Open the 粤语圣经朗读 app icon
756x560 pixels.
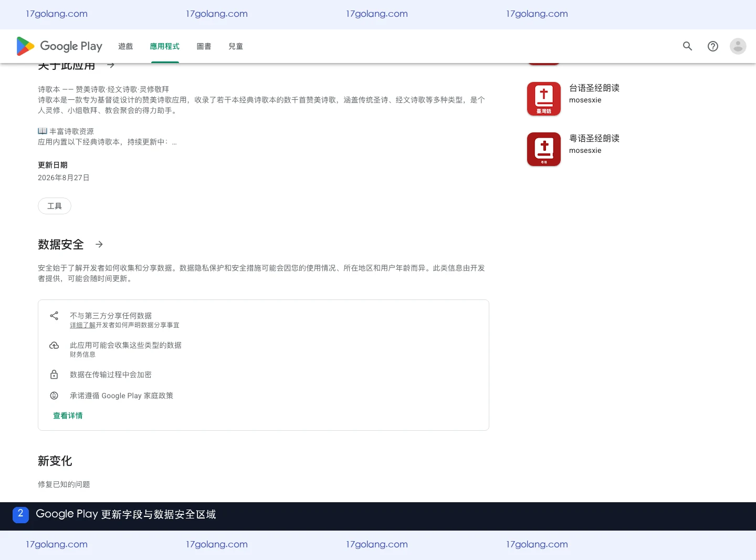(544, 149)
